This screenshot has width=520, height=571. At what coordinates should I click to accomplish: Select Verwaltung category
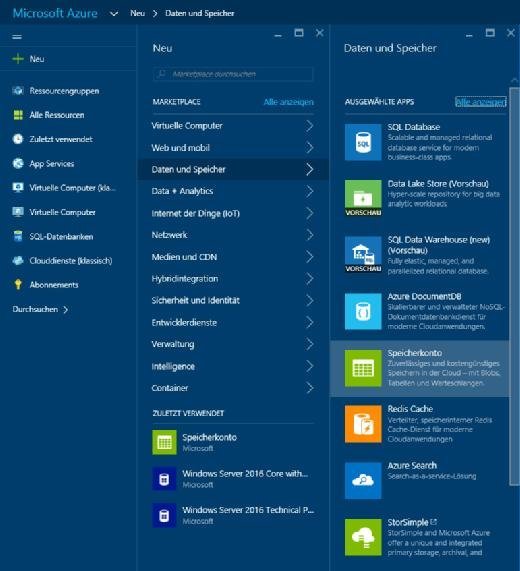(233, 344)
